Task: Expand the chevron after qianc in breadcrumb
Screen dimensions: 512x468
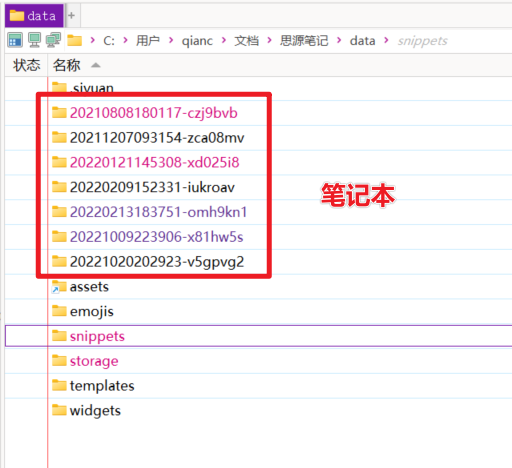Action: click(224, 40)
